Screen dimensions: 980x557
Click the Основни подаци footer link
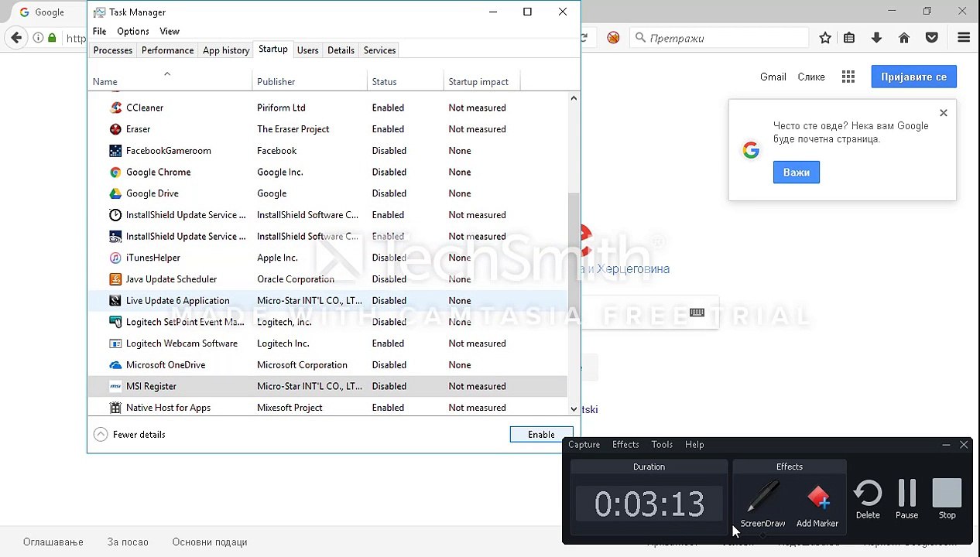[210, 542]
